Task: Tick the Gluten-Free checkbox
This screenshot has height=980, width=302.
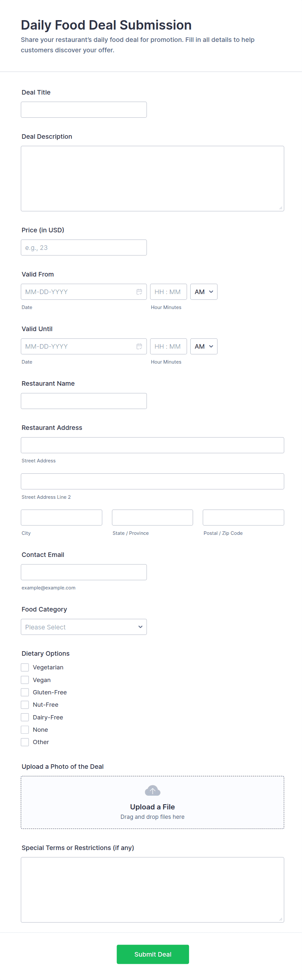Action: coord(25,692)
